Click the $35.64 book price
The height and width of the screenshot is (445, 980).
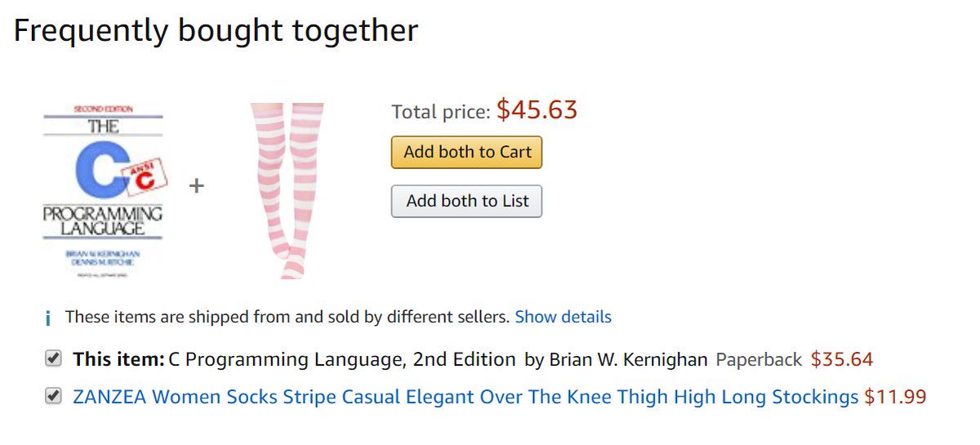(x=841, y=359)
